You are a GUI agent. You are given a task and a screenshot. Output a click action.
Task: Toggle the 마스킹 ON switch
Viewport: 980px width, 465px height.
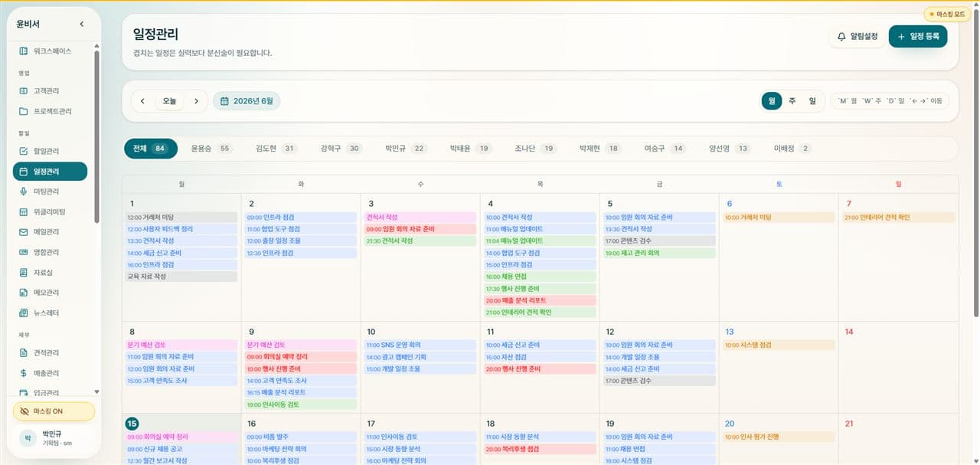coord(54,411)
